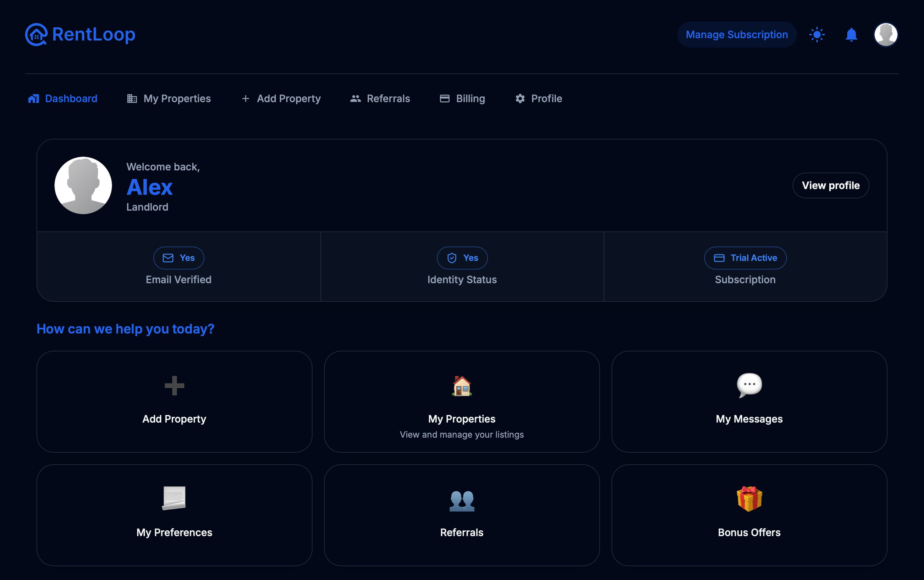Click the RentLoop home logo icon
Image resolution: width=924 pixels, height=580 pixels.
click(36, 35)
